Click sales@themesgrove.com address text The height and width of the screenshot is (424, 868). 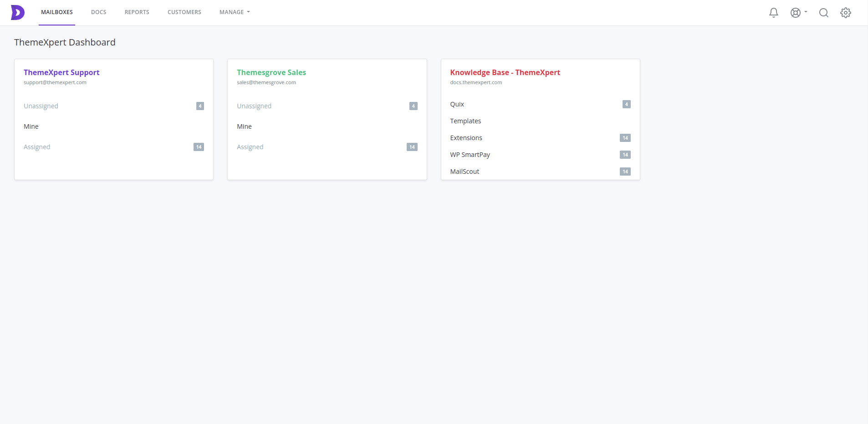(266, 82)
